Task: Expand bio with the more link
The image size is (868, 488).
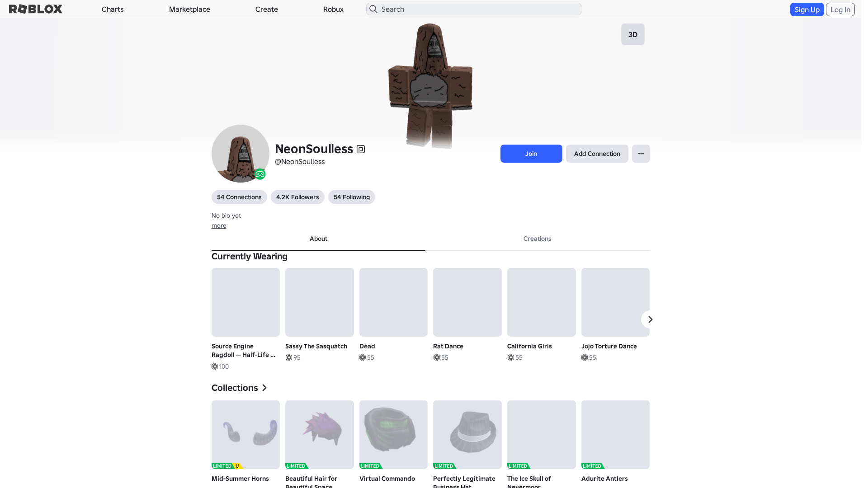Action: [219, 225]
